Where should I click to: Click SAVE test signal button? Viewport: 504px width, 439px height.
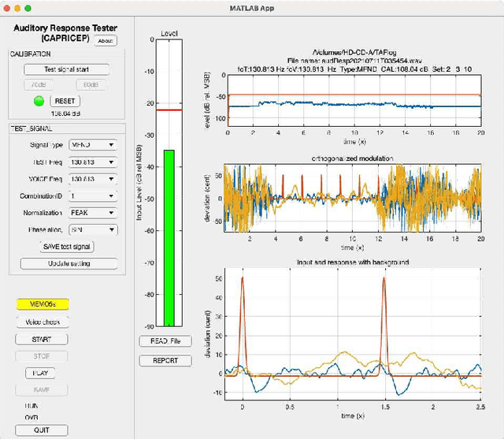pos(67,247)
